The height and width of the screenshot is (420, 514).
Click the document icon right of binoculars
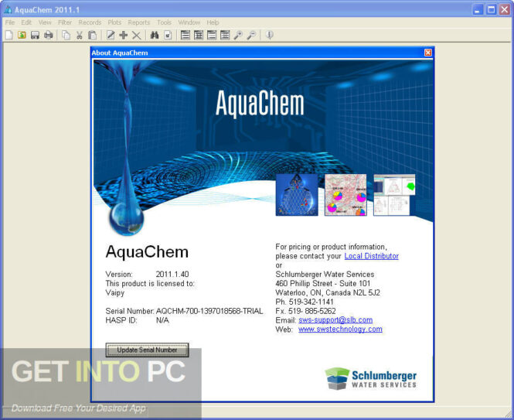(x=168, y=35)
